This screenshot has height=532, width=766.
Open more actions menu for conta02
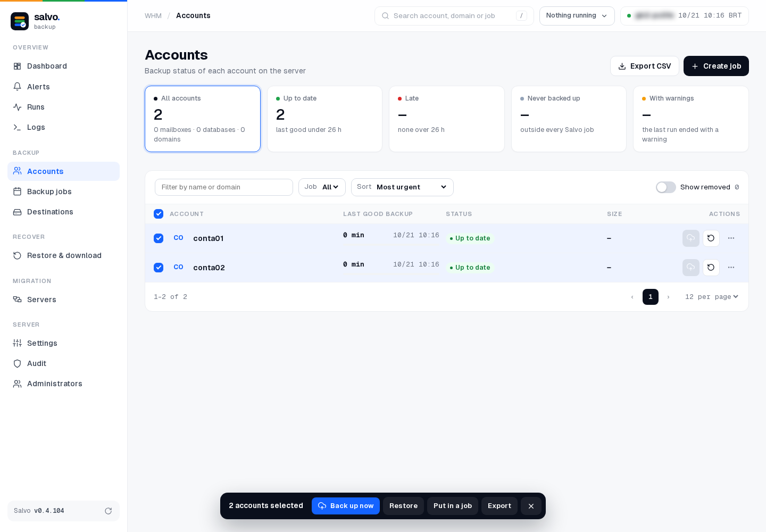(731, 268)
